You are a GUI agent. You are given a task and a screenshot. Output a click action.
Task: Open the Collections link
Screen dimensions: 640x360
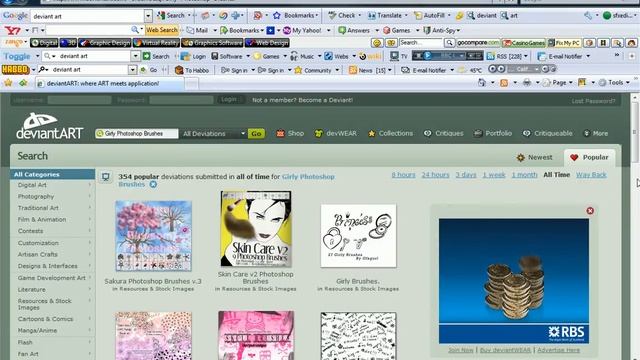point(390,133)
